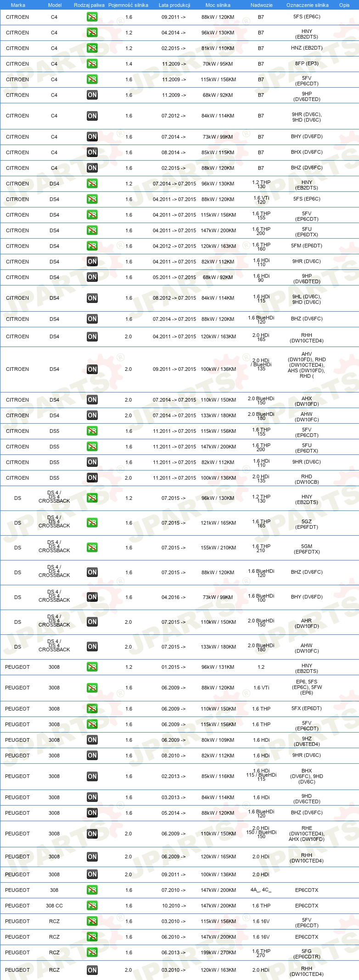Click the PB icon in the RCZ 5FG (EP6CDTR) row

tap(92, 952)
